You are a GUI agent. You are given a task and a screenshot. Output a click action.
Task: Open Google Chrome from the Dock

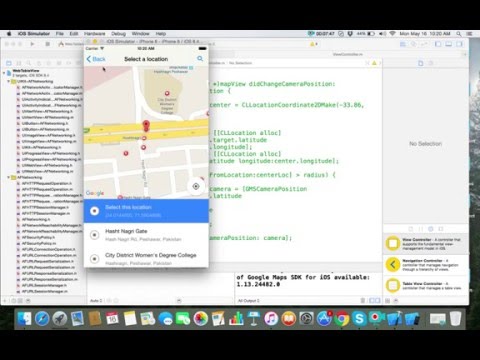coord(341,319)
